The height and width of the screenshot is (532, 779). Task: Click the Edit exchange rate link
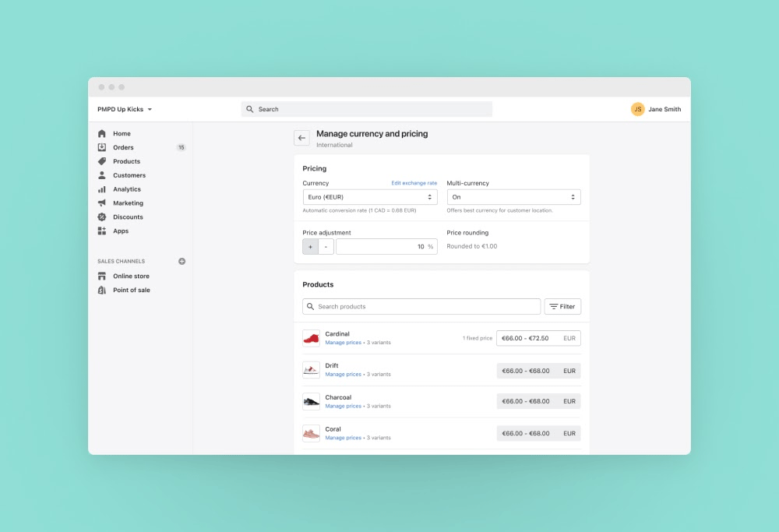pyautogui.click(x=414, y=183)
